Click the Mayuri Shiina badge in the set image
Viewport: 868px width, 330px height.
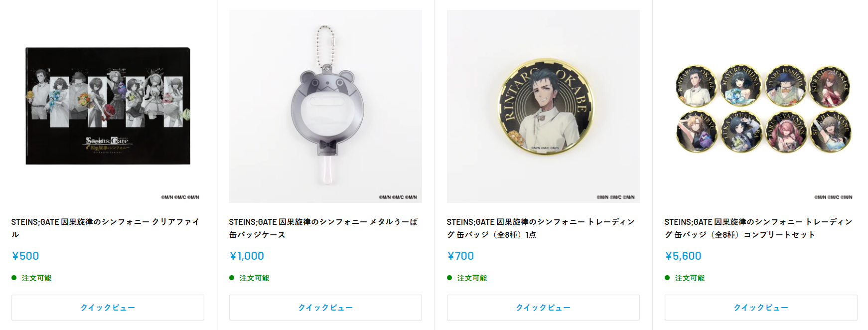(740, 85)
